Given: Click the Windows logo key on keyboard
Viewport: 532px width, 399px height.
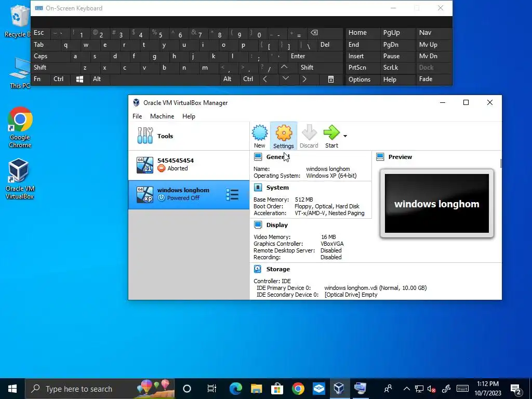Looking at the screenshot, I should pos(79,79).
